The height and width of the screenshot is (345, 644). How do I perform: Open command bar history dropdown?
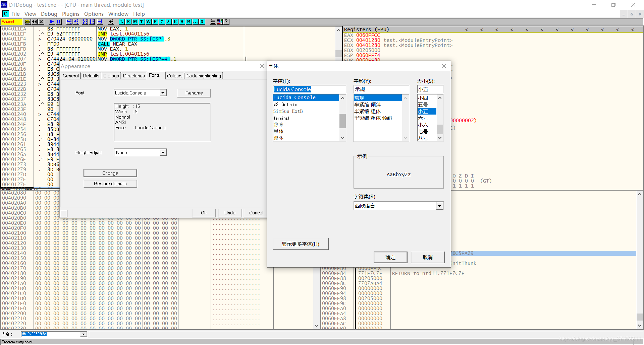[x=83, y=334]
